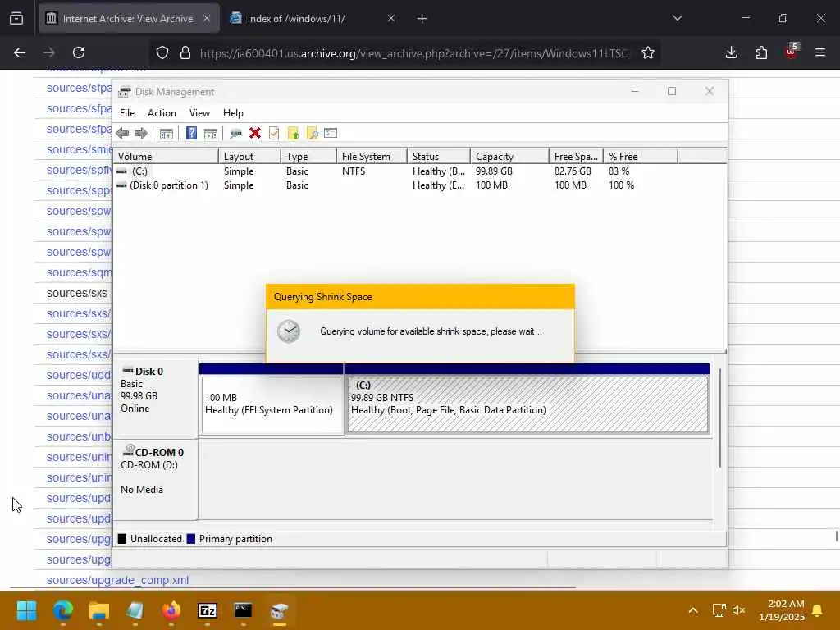Open the Command Prompt taskbar icon
This screenshot has height=630, width=840.
243,610
